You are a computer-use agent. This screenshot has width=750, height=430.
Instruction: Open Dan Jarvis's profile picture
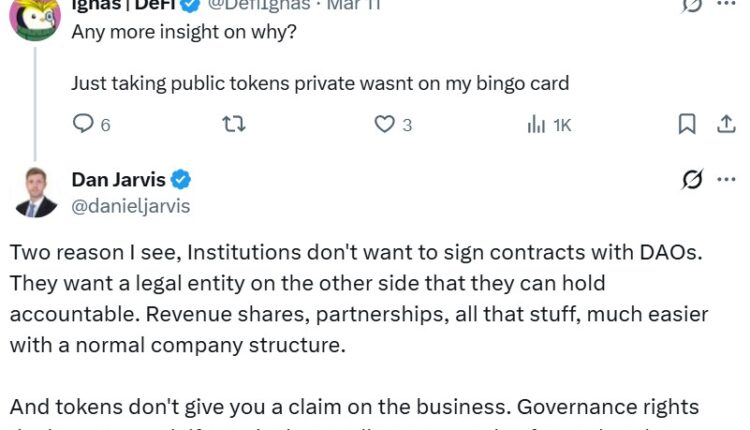click(x=35, y=192)
